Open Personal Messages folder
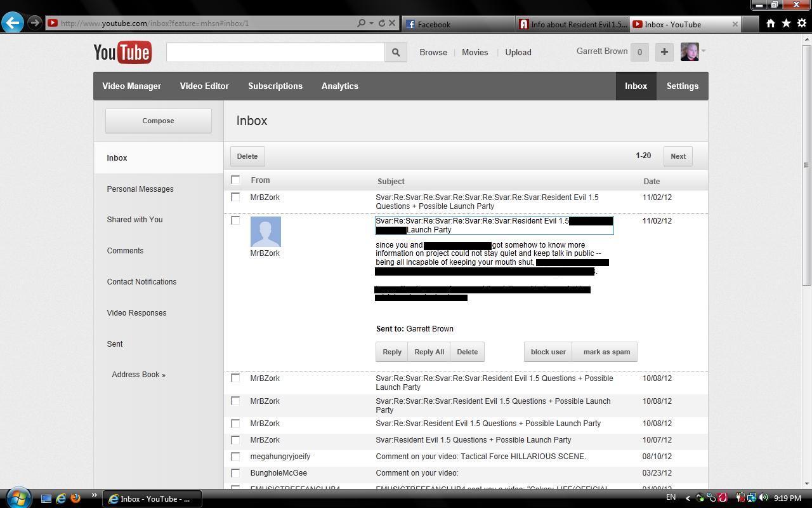Screen dimensions: 812x508 pyautogui.click(x=140, y=189)
